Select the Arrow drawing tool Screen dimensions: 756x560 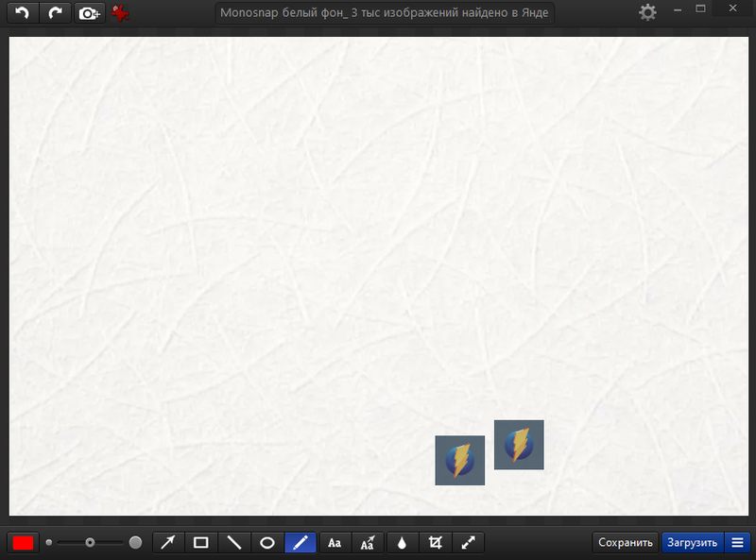[x=168, y=543]
